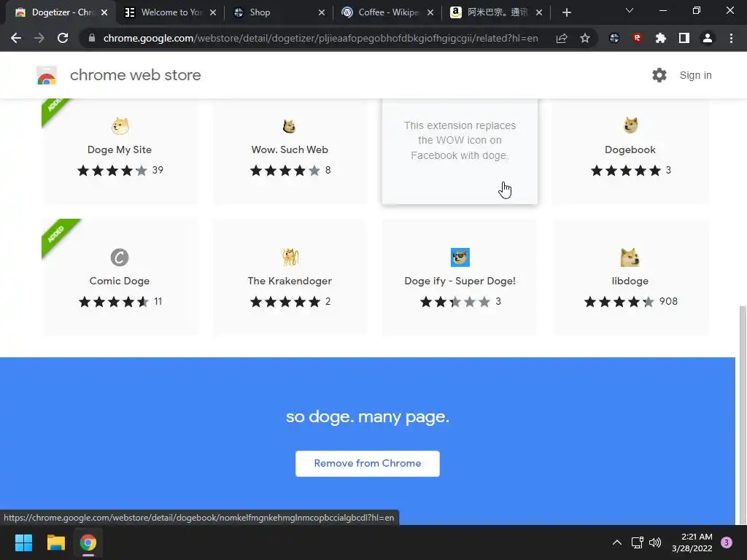The image size is (747, 560).
Task: Click the Comic Doge title
Action: [x=120, y=281]
